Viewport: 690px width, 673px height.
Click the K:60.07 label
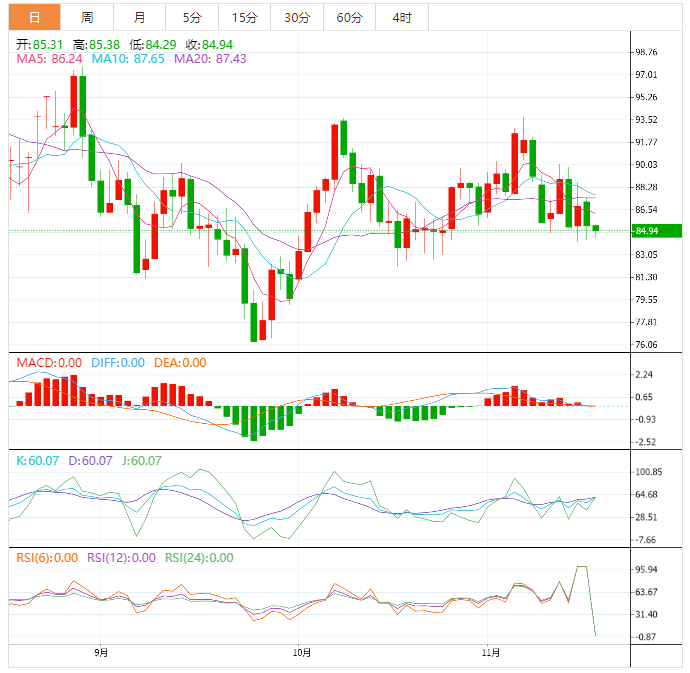[37, 460]
